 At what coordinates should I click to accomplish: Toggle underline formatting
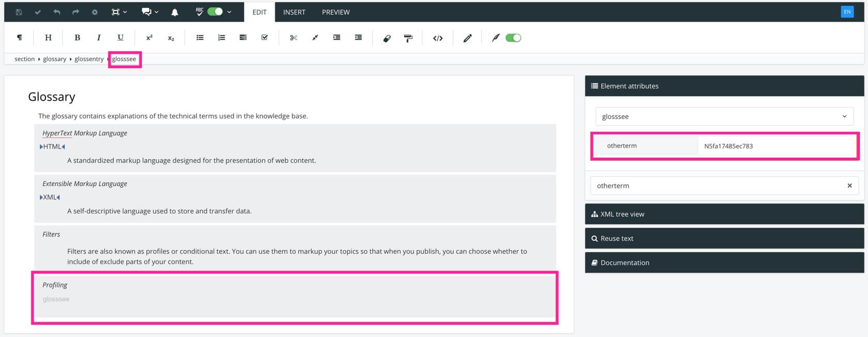[x=120, y=37]
